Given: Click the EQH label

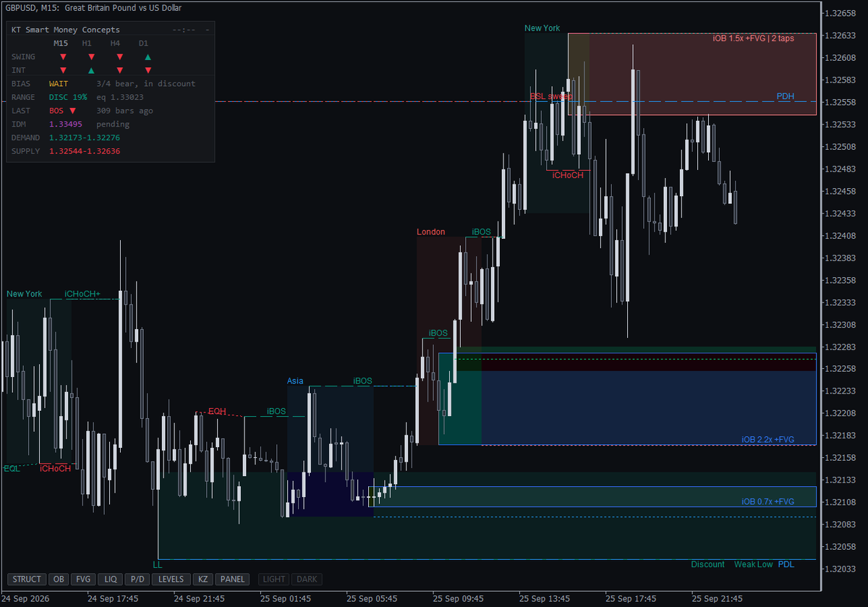Looking at the screenshot, I should (x=217, y=412).
